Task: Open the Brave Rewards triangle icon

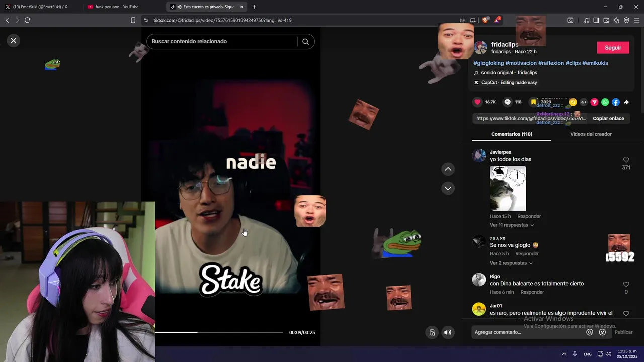Action: (497, 20)
